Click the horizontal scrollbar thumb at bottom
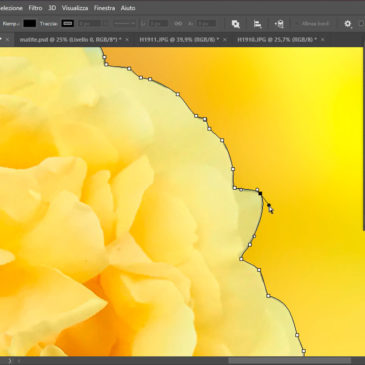Viewport: 365px width, 365px height. 289,361
